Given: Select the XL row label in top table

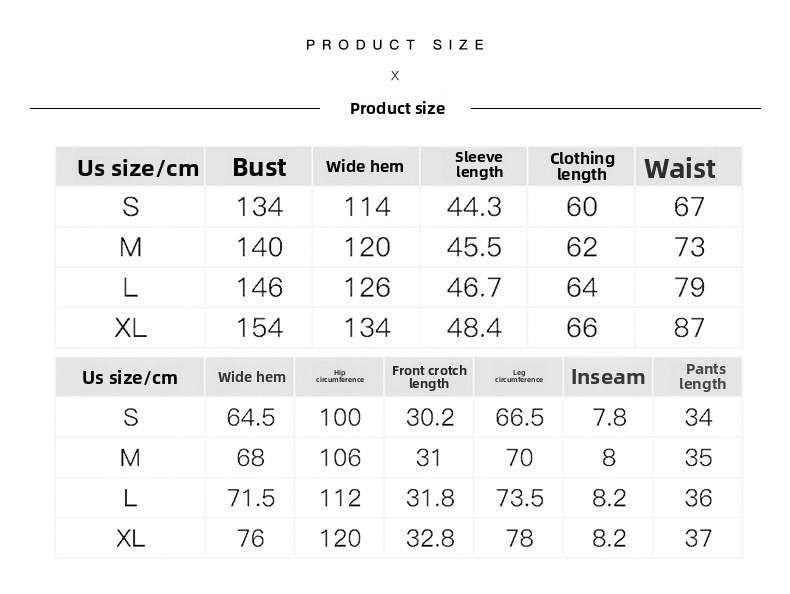Looking at the screenshot, I should point(130,328).
